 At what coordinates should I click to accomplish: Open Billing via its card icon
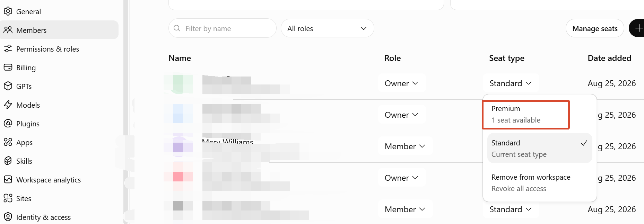tap(8, 68)
